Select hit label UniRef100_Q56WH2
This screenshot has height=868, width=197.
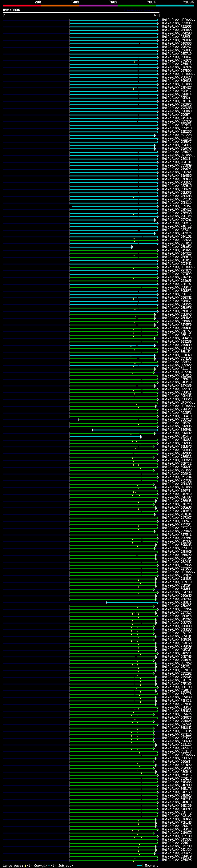[177, 40]
